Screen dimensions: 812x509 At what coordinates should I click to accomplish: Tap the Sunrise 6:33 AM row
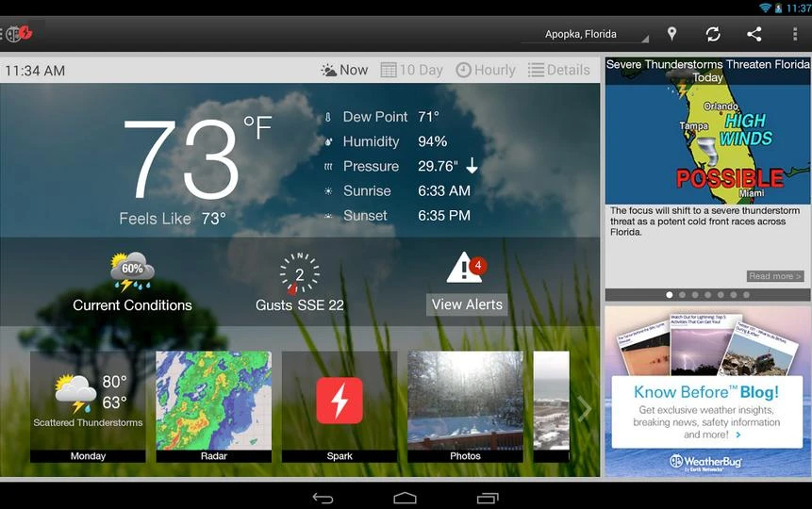[397, 191]
